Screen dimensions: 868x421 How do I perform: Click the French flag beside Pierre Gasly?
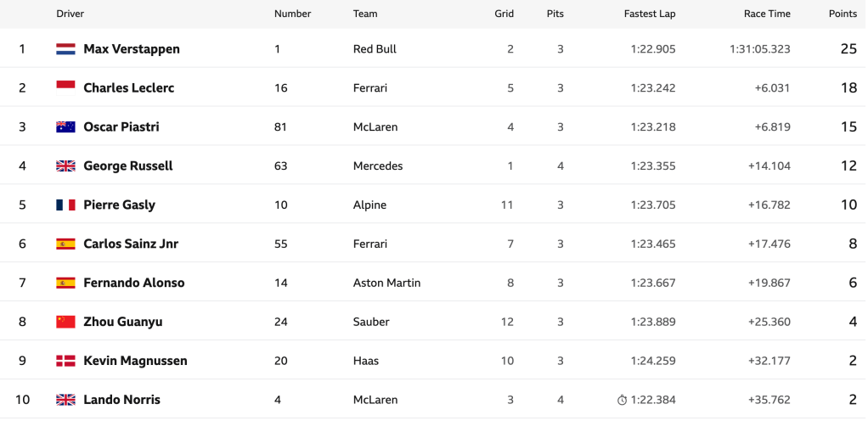65,205
